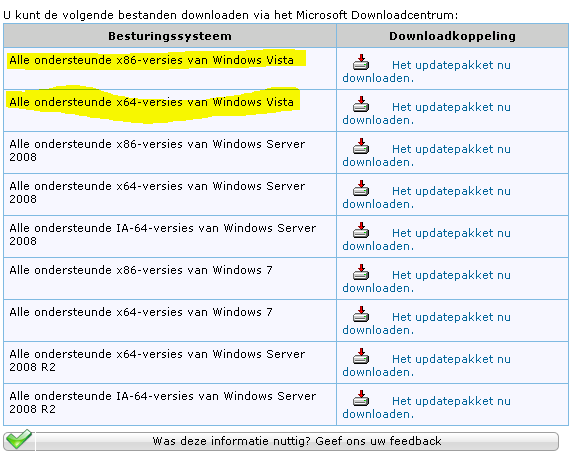The image size is (583, 472).
Task: Open update package link for x64 Vista
Action: [x=426, y=113]
